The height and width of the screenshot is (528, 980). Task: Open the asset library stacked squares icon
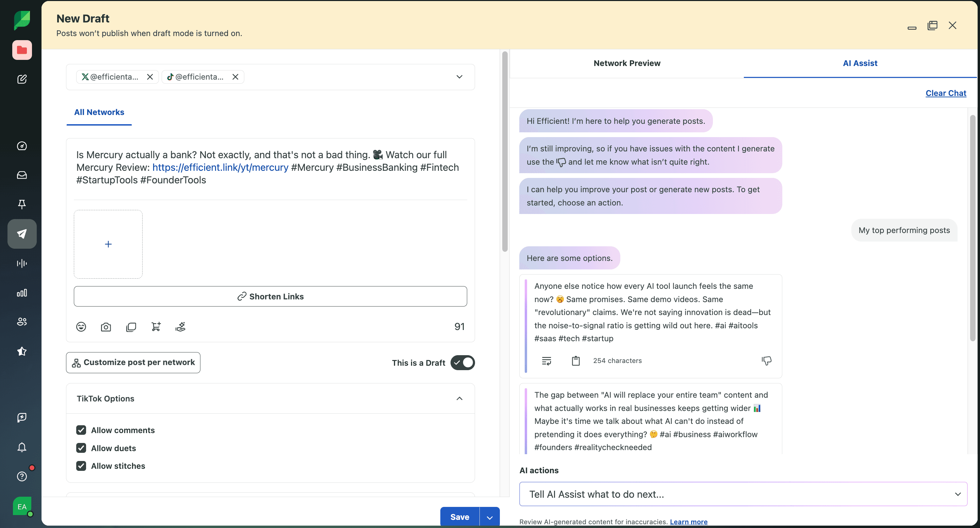[131, 327]
